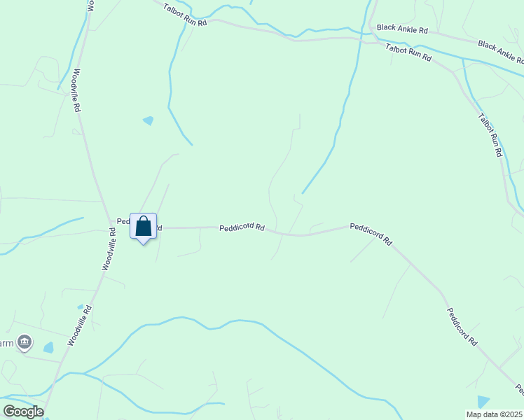The height and width of the screenshot is (420, 524).
Task: Click Woodville Rd label just below Peddicord intersection
Action: [x=109, y=249]
